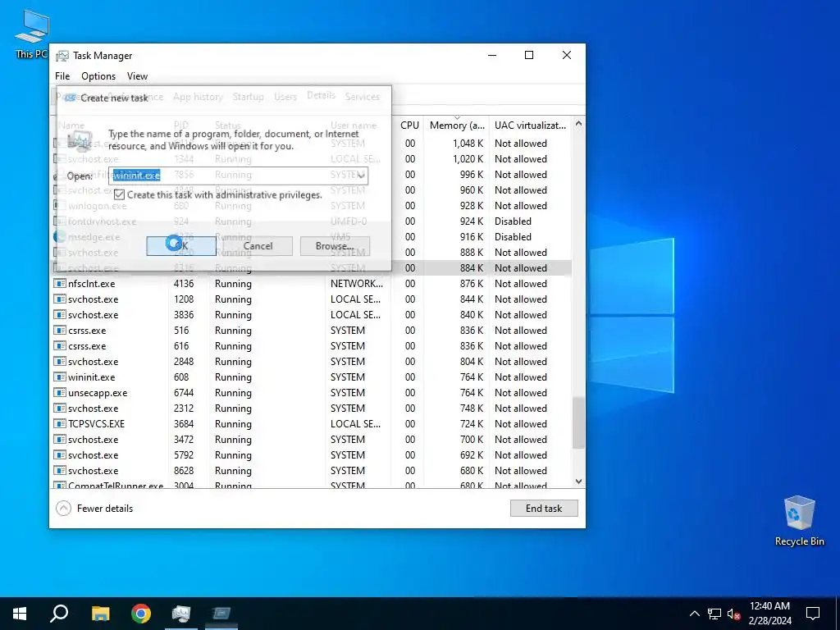
Task: Open the Options menu
Action: pyautogui.click(x=98, y=76)
